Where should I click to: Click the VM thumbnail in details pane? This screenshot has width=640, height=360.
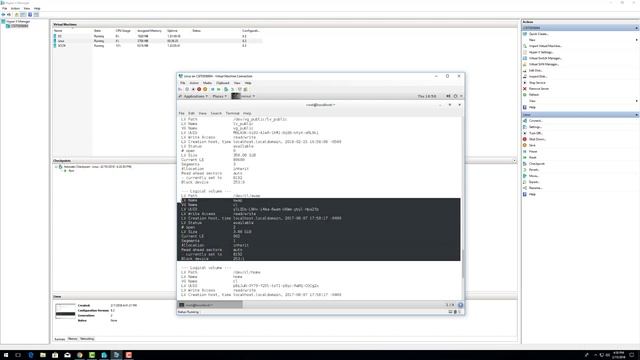point(65,311)
